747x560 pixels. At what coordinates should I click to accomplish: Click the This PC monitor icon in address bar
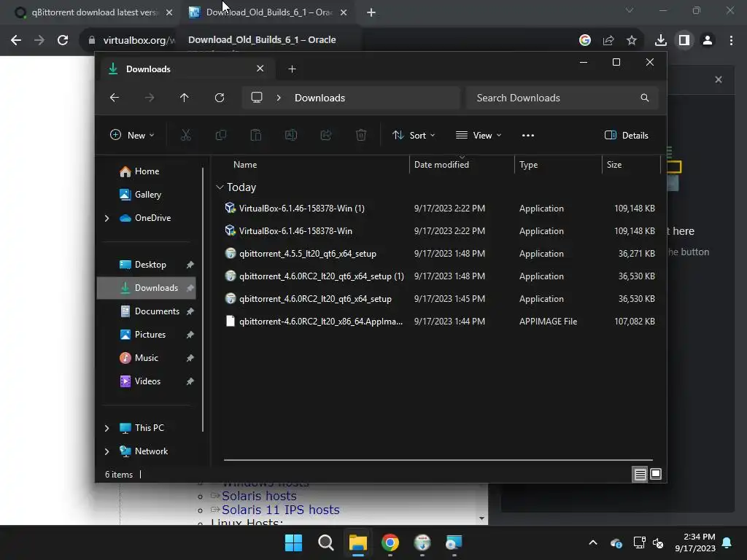(257, 97)
